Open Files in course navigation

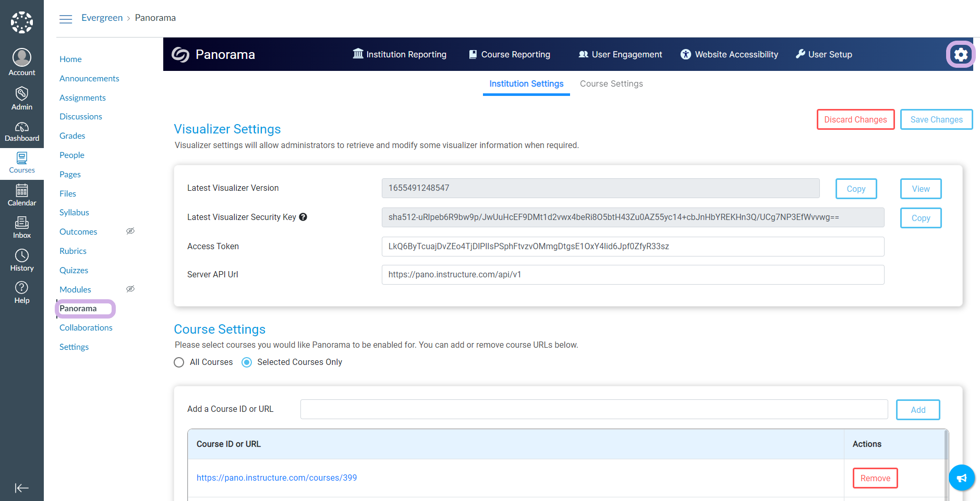click(x=68, y=193)
